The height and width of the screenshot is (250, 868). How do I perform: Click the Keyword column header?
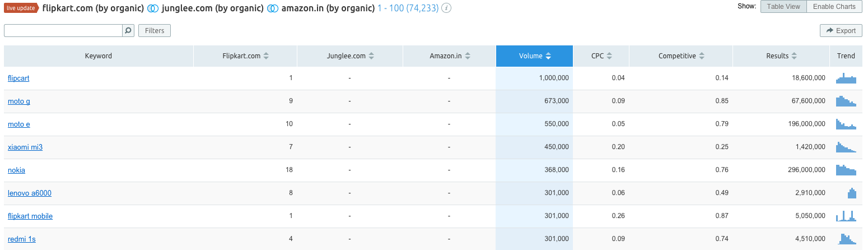tap(99, 56)
